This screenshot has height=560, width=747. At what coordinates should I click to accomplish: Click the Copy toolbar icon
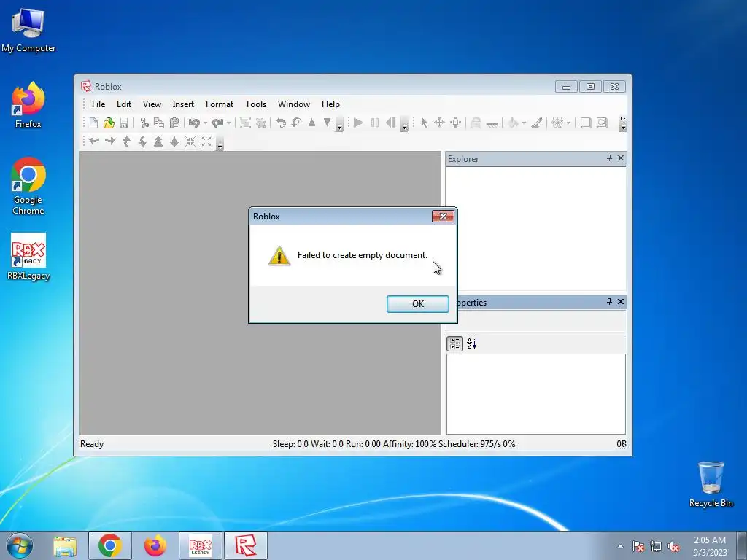pos(159,122)
